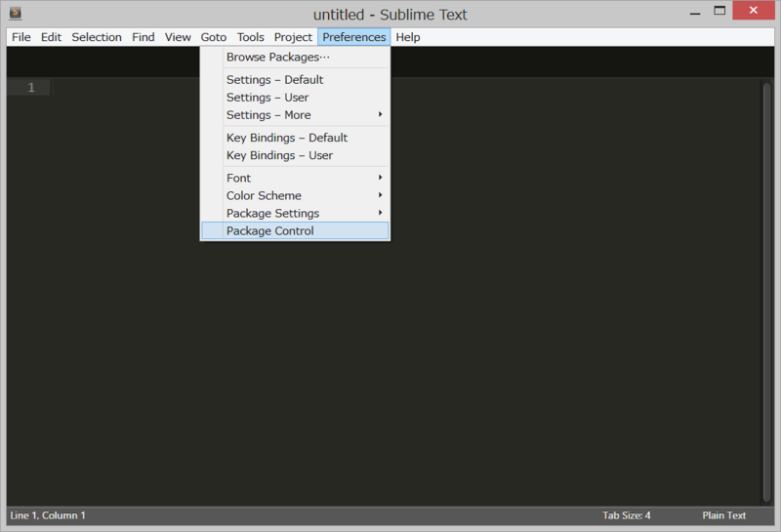Image resolution: width=781 pixels, height=532 pixels.
Task: Open Settings – Default
Action: coord(295,80)
